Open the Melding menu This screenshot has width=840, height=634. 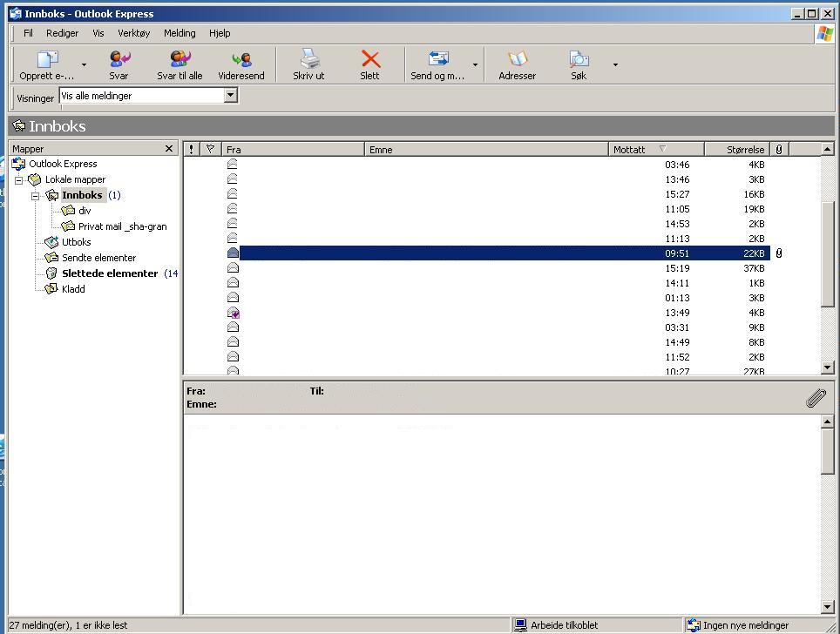180,33
